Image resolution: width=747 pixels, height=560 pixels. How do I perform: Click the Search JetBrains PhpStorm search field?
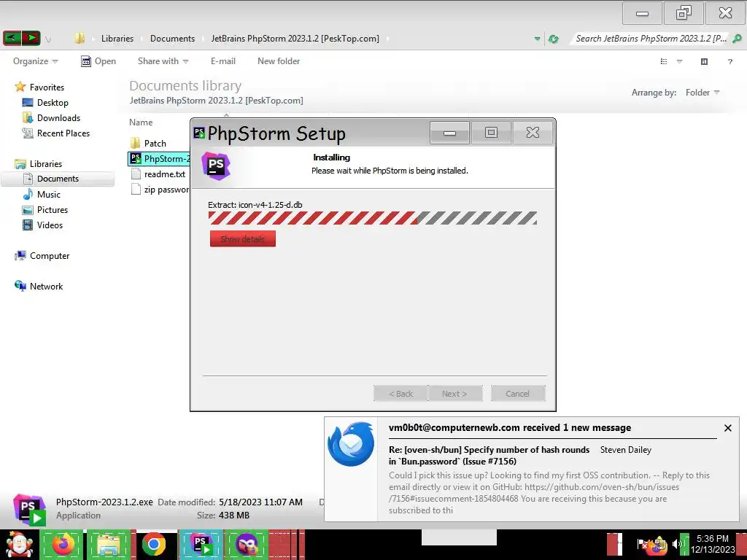click(650, 39)
